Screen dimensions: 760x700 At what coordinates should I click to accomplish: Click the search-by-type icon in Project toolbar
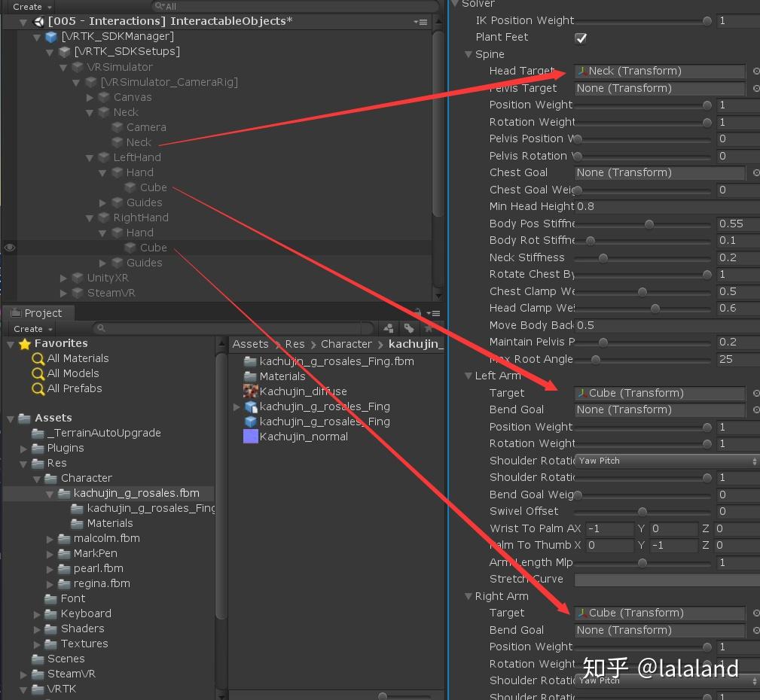pyautogui.click(x=388, y=328)
